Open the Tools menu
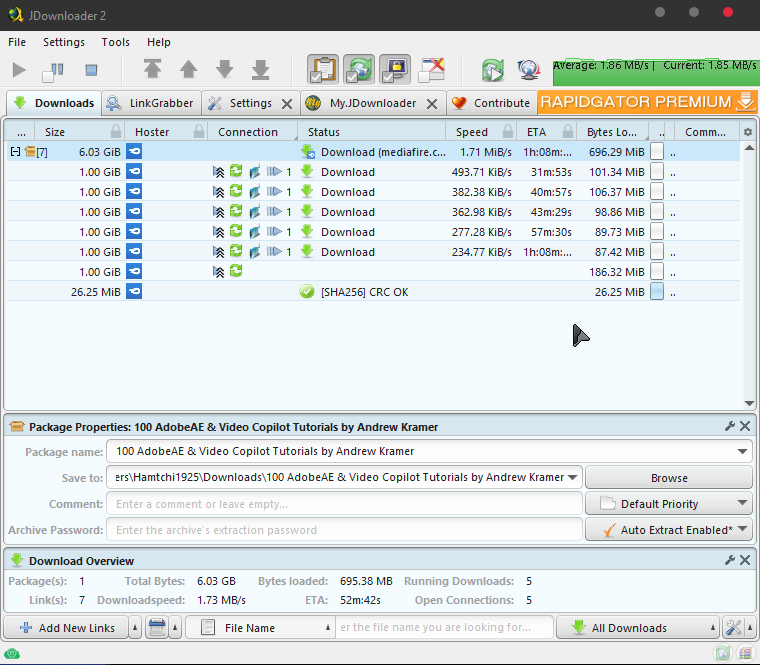 [115, 42]
